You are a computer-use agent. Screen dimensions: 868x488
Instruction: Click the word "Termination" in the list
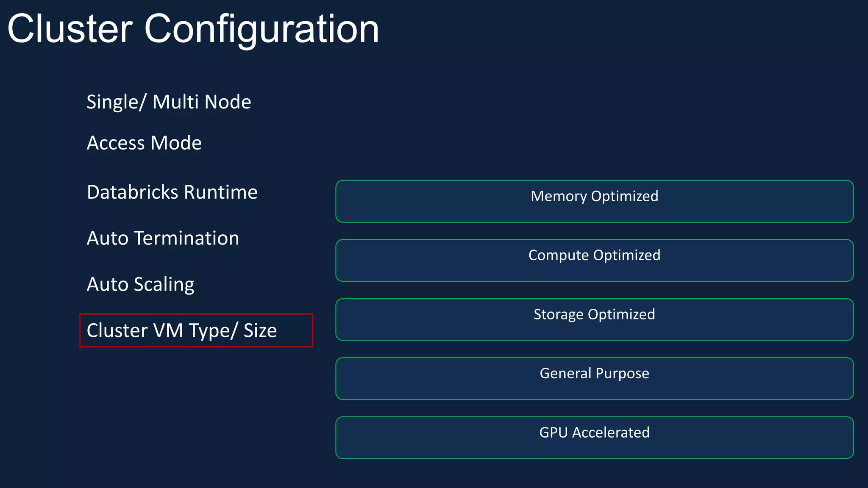tap(186, 238)
